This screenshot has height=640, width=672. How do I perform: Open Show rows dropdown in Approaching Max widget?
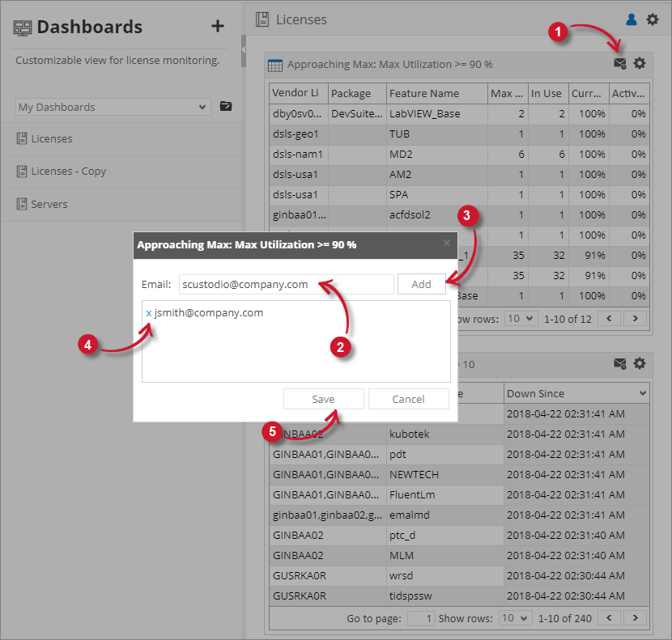[x=521, y=318]
